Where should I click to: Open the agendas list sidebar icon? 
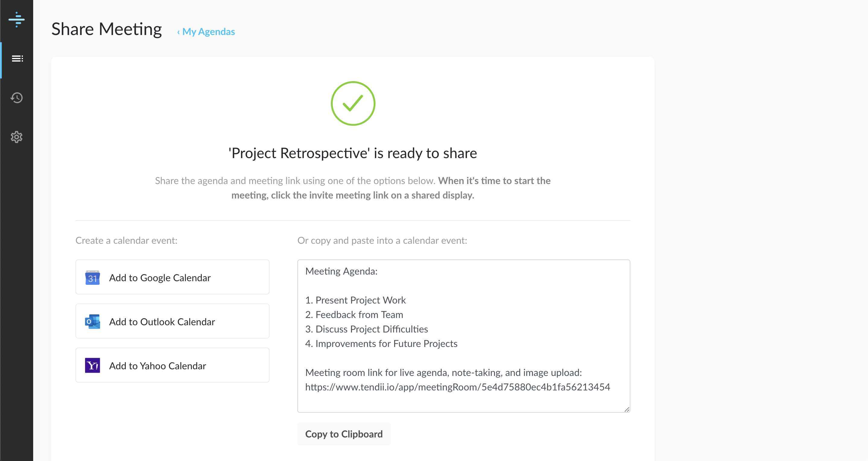click(17, 59)
